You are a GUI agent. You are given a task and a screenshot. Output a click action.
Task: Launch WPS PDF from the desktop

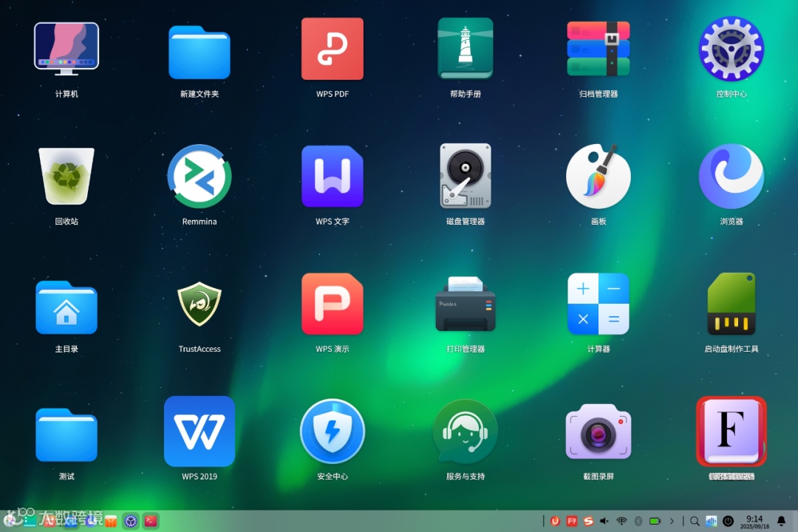click(332, 49)
